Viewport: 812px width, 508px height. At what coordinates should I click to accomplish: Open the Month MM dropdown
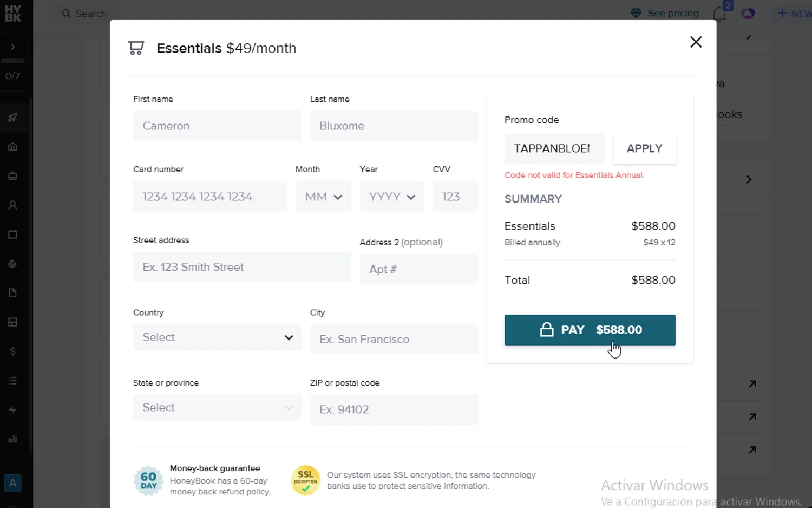tap(323, 197)
